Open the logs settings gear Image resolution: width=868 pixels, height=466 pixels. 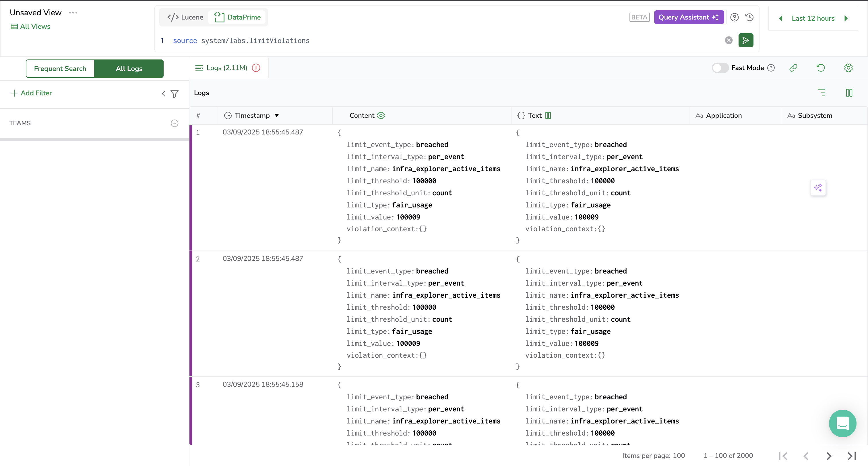848,68
